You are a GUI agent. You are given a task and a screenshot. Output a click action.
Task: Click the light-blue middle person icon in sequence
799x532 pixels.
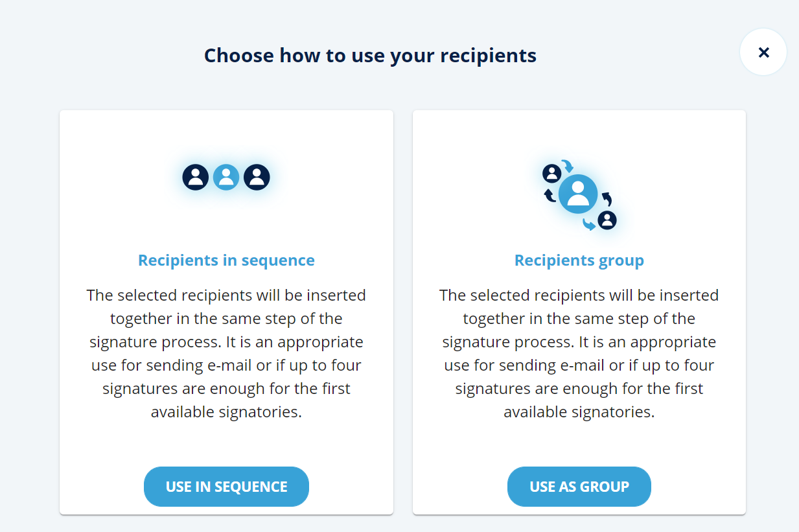point(226,177)
